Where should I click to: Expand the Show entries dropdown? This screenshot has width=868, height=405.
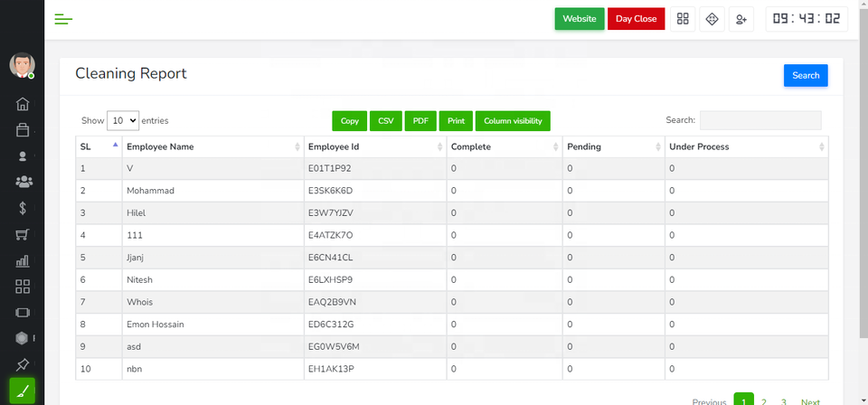coord(122,120)
